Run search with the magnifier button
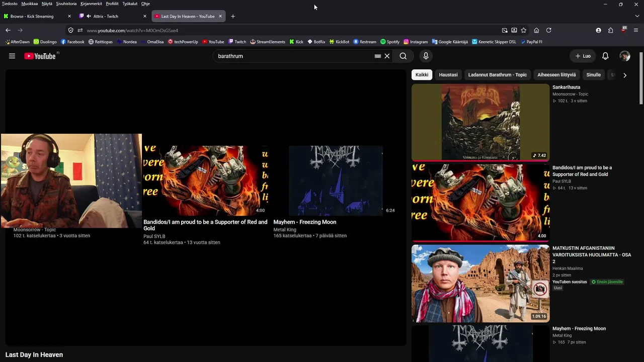644x362 pixels. click(403, 56)
